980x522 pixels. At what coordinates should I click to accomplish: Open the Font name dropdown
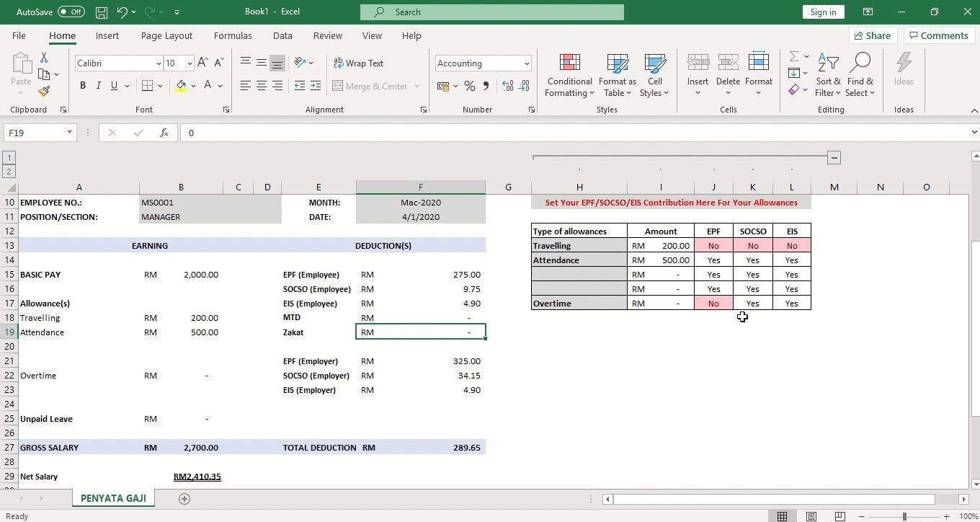tap(159, 63)
